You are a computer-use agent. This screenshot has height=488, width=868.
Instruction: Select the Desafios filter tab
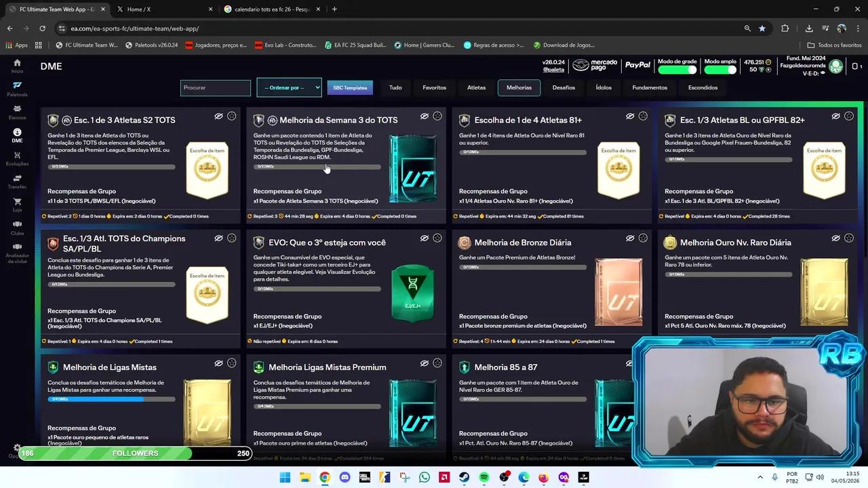click(x=564, y=87)
